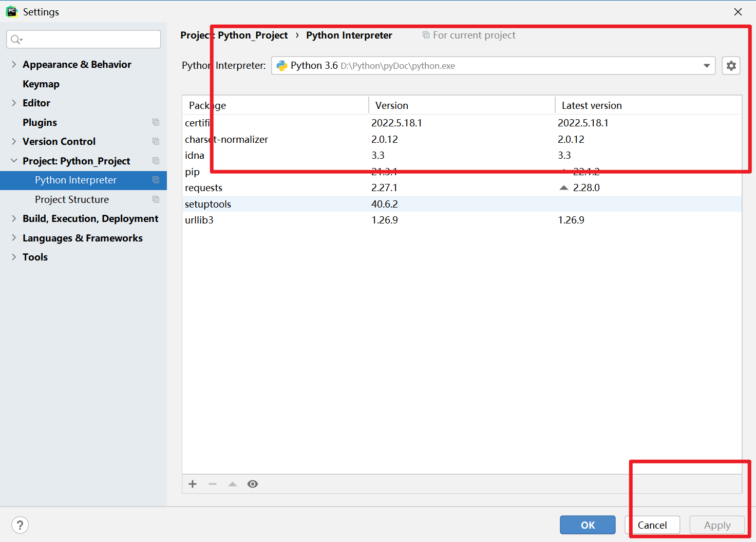Viewport: 756px width, 542px height.
Task: Select the urllib3 package row
Action: point(462,220)
